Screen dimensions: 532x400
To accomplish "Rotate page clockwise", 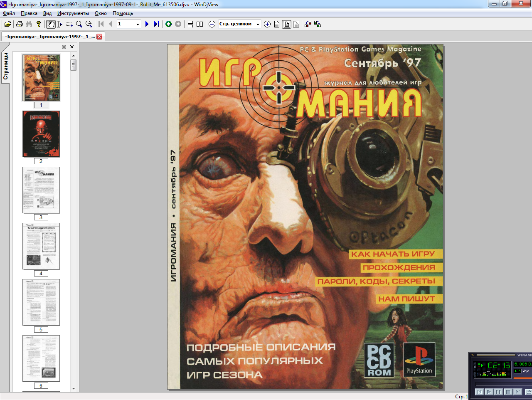I will click(318, 24).
